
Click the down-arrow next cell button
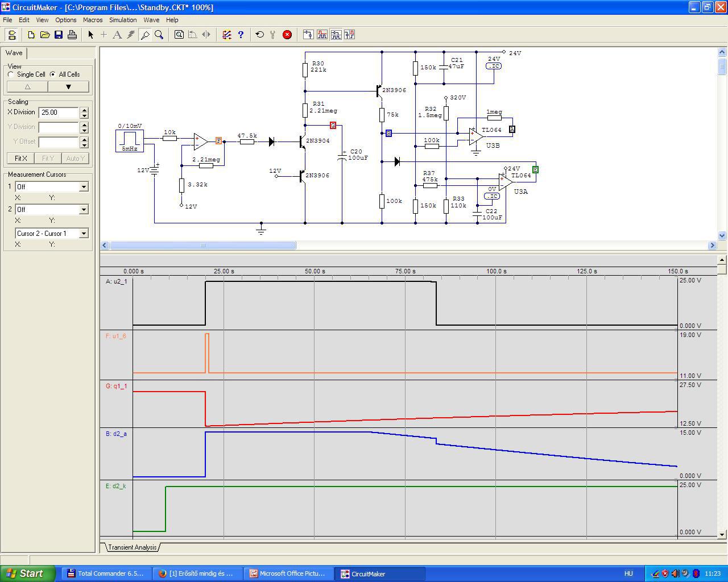click(x=68, y=87)
